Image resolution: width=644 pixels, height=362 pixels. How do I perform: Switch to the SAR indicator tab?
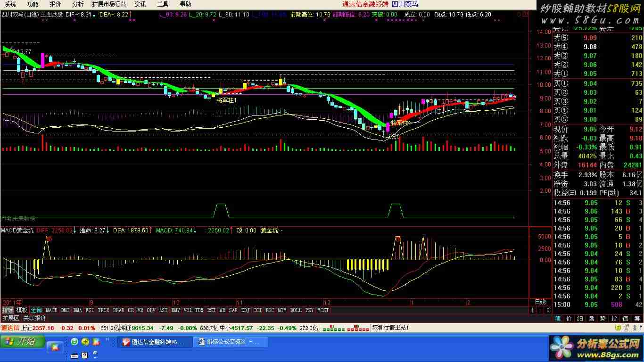(233, 310)
